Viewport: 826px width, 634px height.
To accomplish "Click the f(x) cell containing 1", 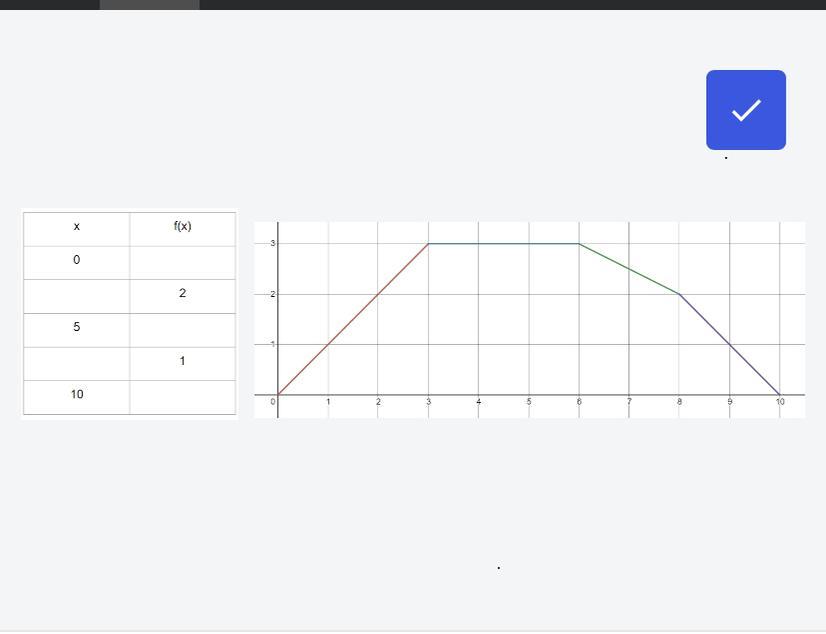I will [182, 362].
